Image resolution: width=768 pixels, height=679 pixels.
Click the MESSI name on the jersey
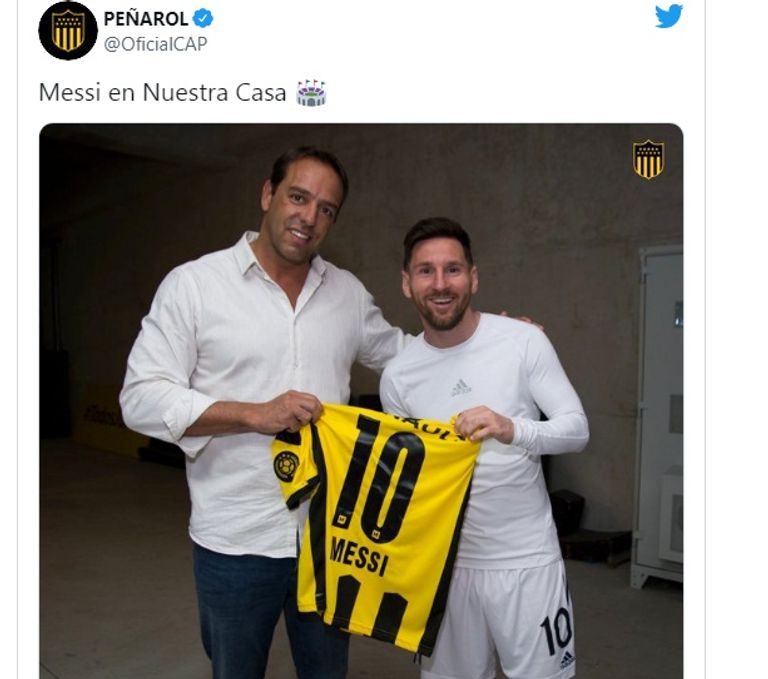coord(359,555)
